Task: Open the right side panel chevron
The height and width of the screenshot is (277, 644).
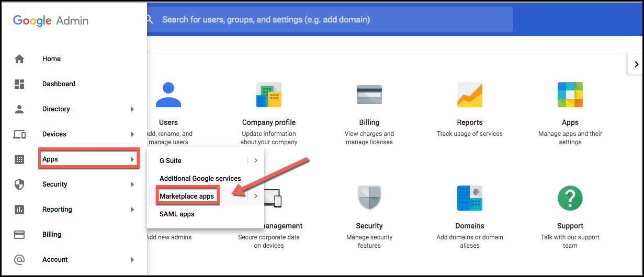Action: 636,64
